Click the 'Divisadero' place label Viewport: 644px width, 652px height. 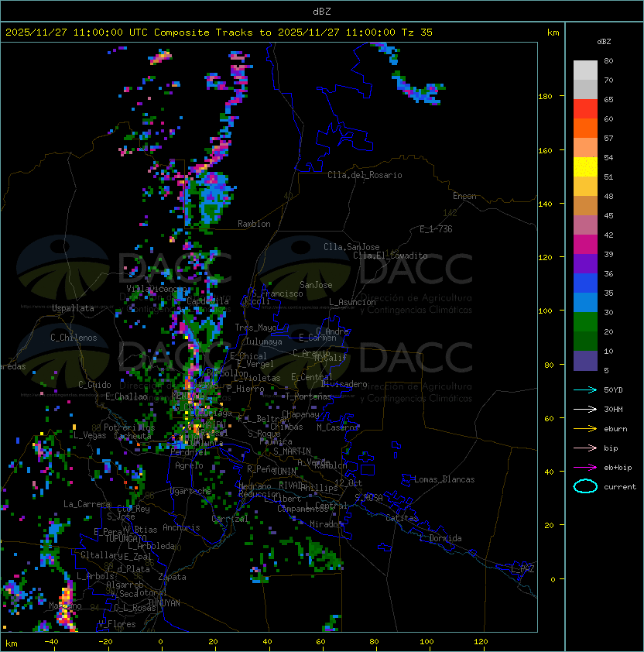(344, 384)
